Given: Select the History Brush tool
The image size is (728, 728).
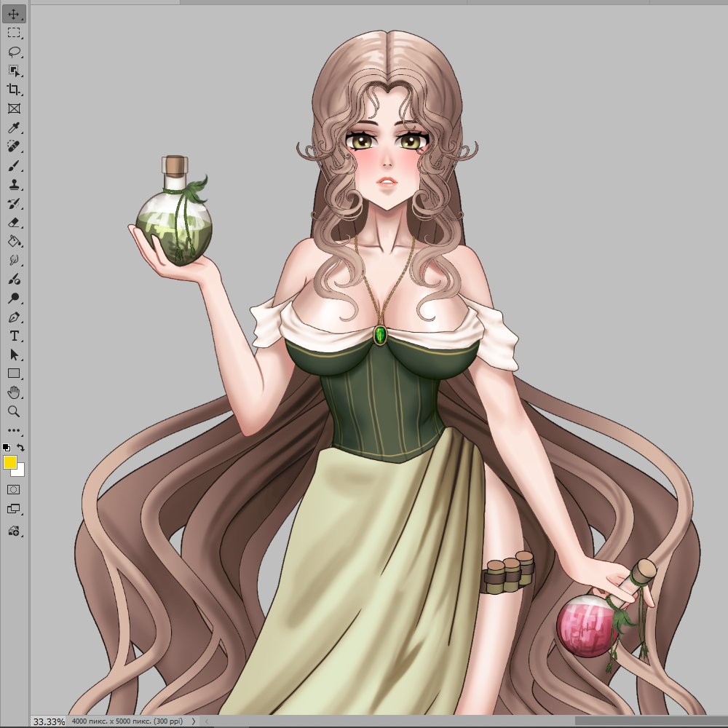Looking at the screenshot, I should pos(14,203).
